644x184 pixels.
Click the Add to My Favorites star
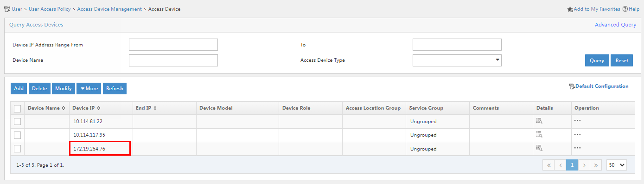pos(570,9)
